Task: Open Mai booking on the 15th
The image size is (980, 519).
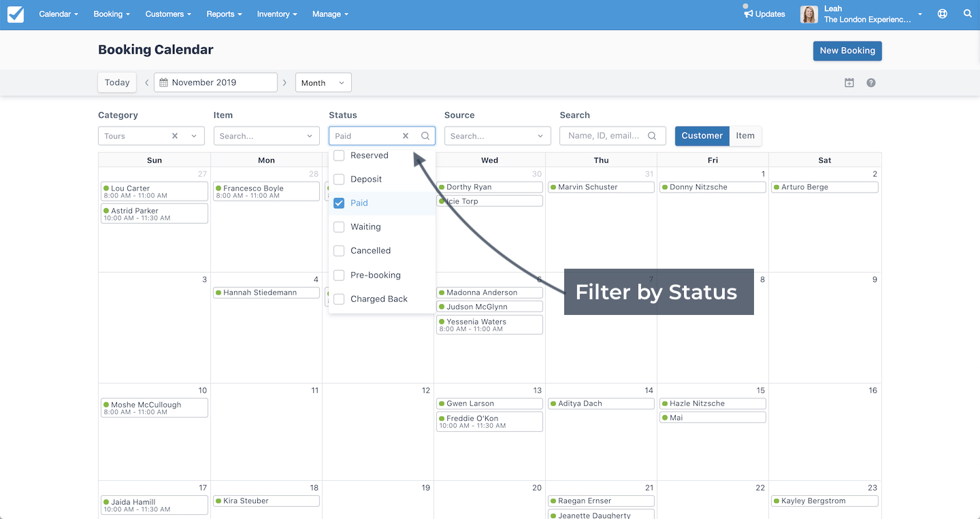Action: [x=713, y=418]
